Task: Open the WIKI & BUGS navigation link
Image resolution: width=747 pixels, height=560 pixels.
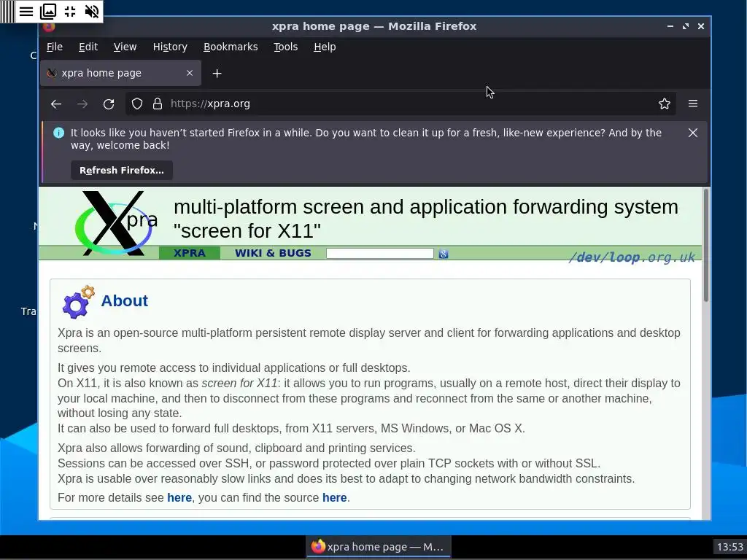Action: (x=273, y=253)
